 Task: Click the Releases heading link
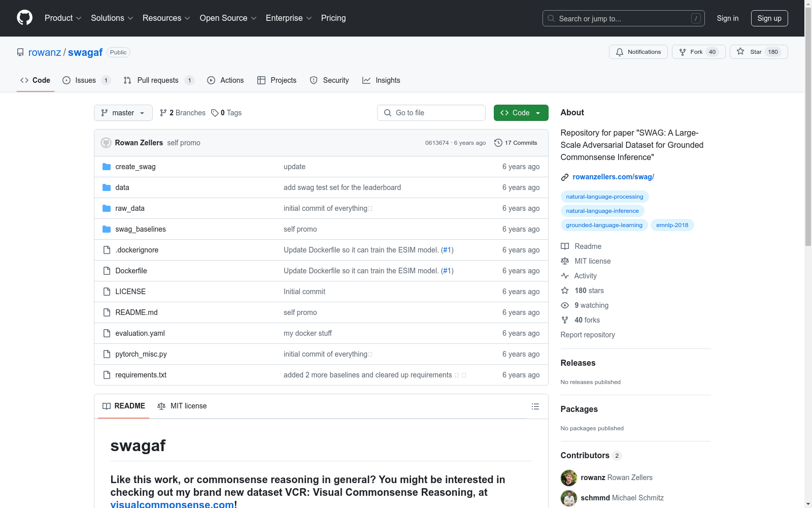point(578,363)
